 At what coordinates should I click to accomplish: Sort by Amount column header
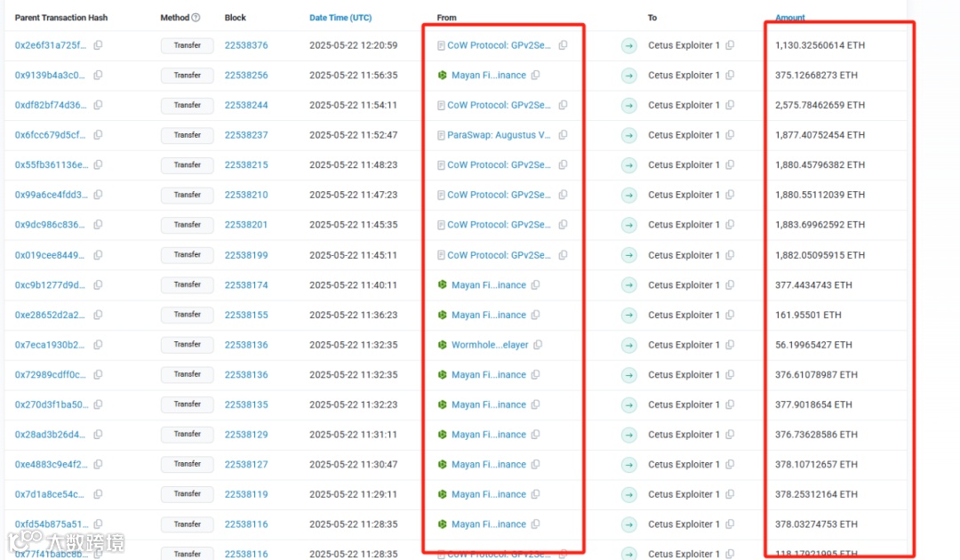click(x=790, y=18)
